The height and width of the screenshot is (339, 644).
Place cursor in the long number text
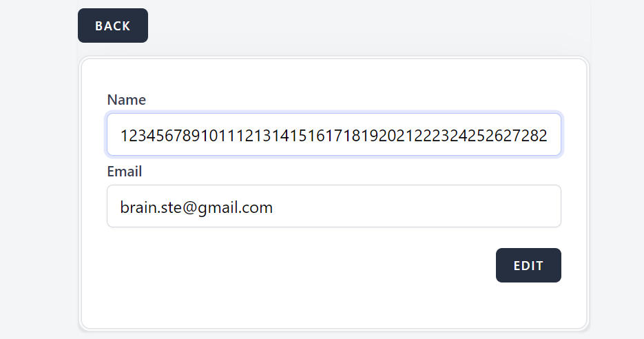coord(333,136)
